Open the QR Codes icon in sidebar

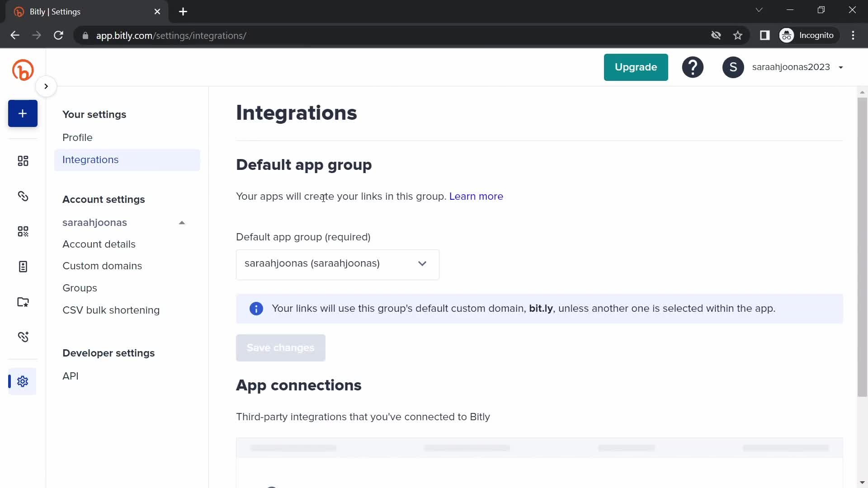click(23, 231)
